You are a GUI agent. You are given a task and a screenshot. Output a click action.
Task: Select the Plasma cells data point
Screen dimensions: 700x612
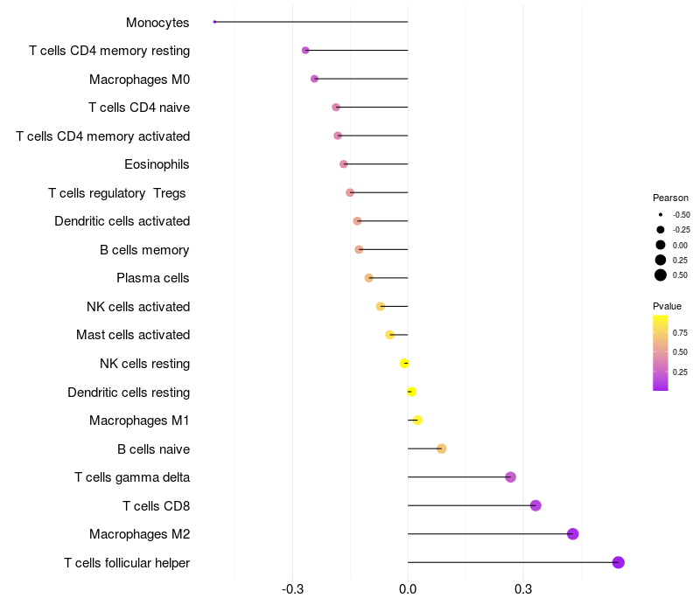(369, 278)
